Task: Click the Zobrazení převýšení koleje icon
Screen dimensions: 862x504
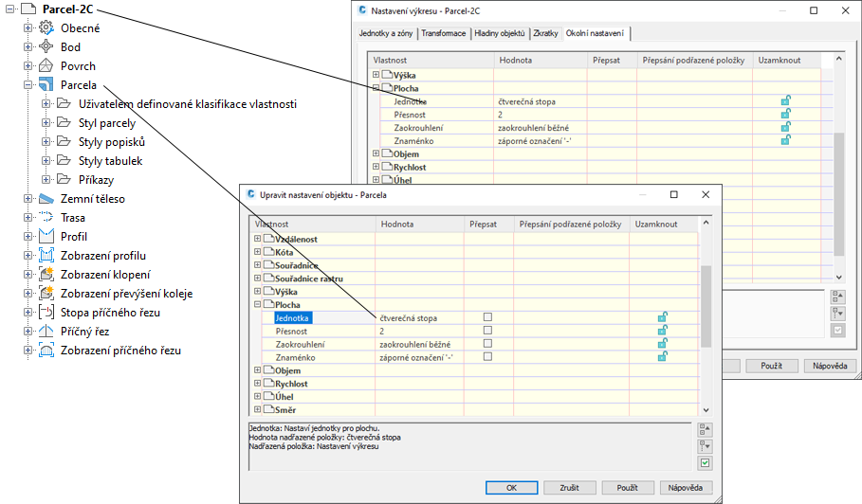Action: tap(46, 293)
